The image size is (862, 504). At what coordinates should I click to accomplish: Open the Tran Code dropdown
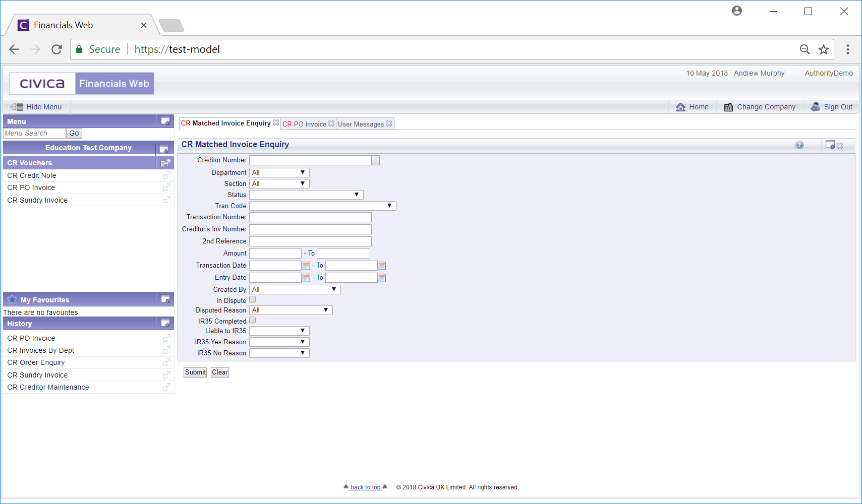pos(322,206)
